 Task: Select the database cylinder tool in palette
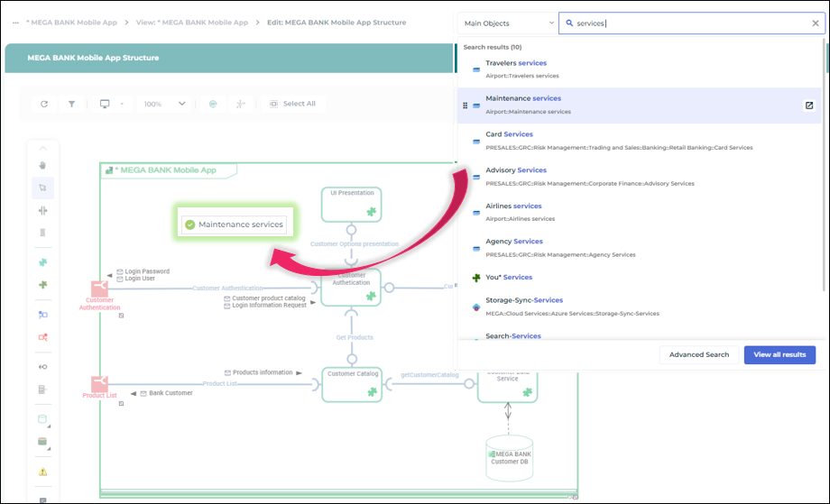(x=41, y=442)
